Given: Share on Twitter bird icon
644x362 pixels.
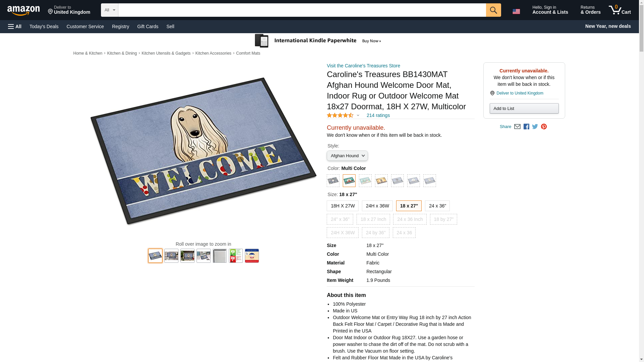Looking at the screenshot, I should 535,127.
